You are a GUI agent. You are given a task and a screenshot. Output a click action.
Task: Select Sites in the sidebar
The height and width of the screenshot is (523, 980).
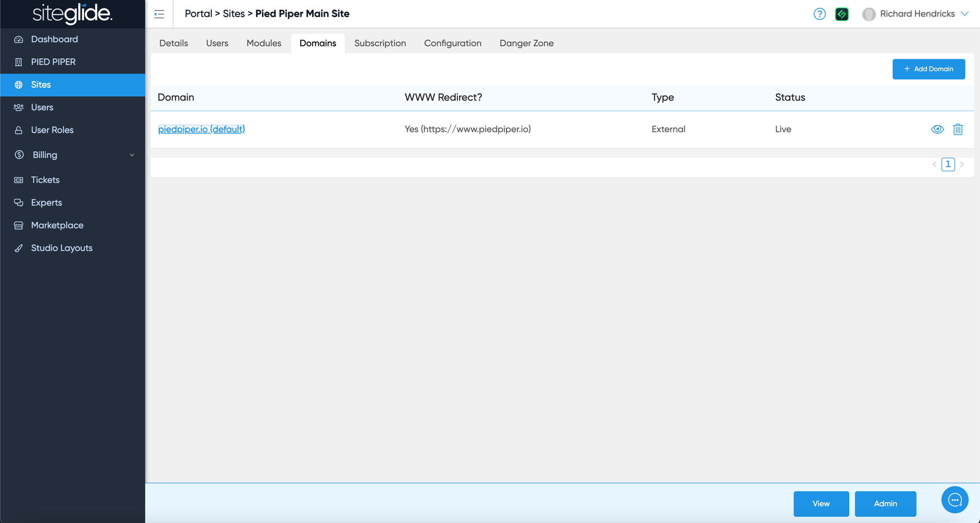pos(73,85)
